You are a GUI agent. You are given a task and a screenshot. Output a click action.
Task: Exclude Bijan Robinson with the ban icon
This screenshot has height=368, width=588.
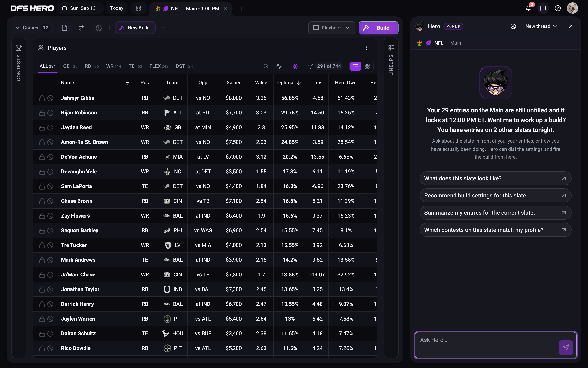50,113
